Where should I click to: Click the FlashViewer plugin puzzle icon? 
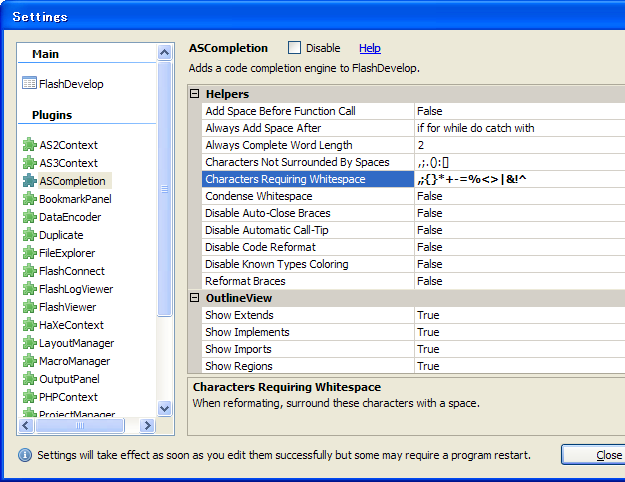coord(29,307)
